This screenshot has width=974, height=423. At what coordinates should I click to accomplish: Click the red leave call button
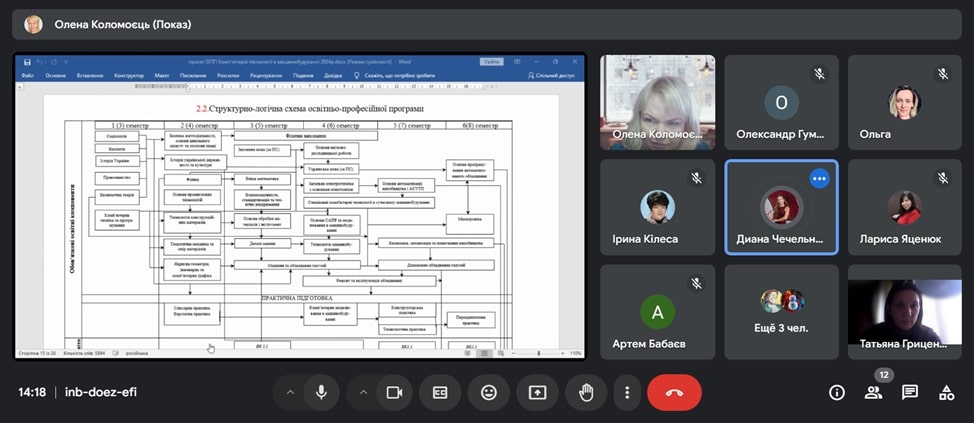675,393
